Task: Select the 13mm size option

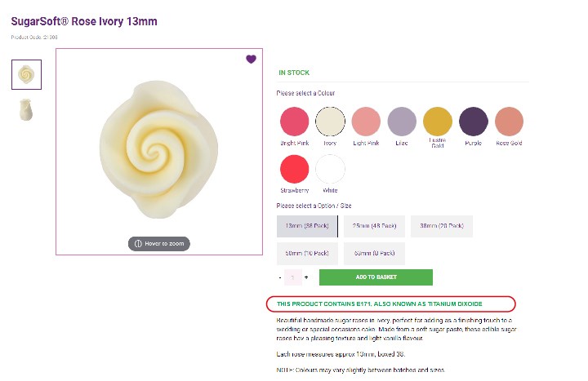Action: pos(307,226)
